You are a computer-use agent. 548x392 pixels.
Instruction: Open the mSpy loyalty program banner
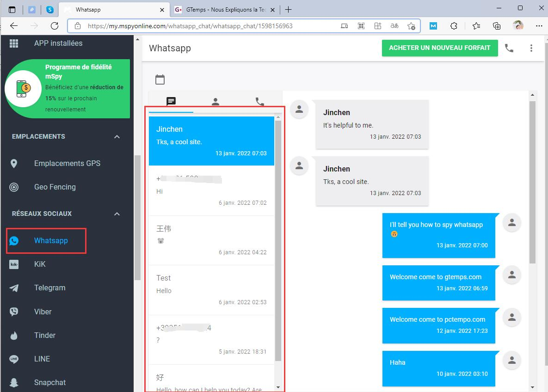[x=67, y=89]
